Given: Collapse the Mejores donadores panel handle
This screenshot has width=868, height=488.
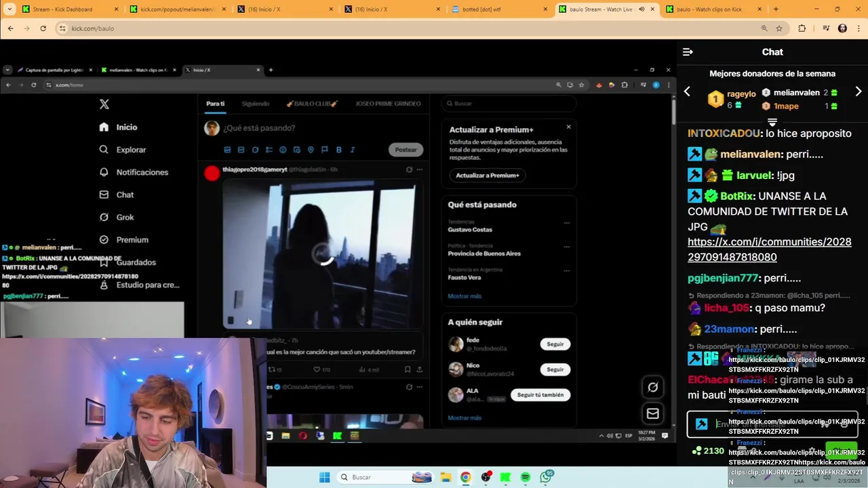Looking at the screenshot, I should coord(772,122).
